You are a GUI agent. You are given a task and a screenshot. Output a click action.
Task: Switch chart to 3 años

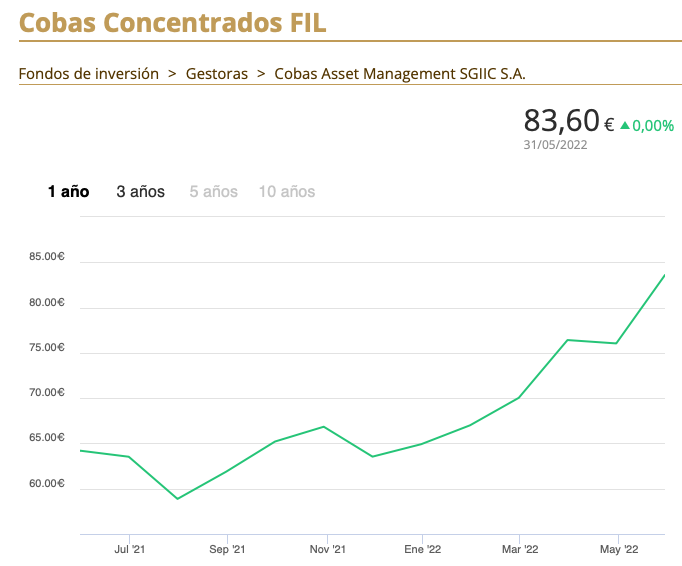click(x=141, y=191)
